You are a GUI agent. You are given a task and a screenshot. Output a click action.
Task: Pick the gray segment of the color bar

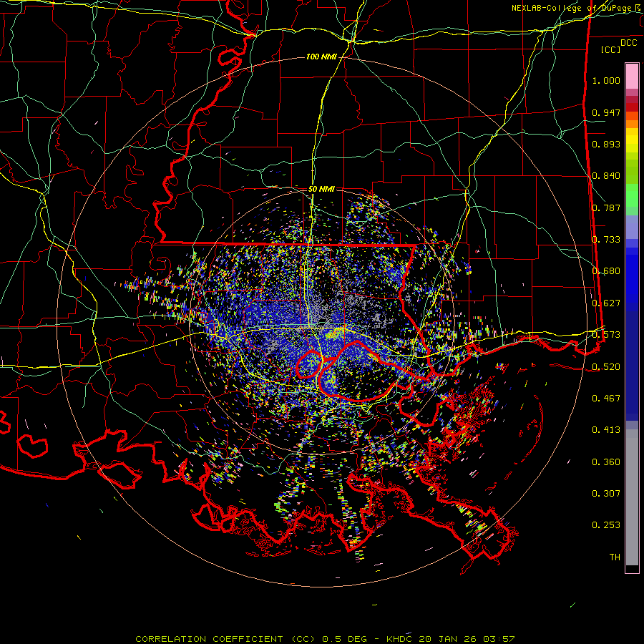tap(632, 497)
